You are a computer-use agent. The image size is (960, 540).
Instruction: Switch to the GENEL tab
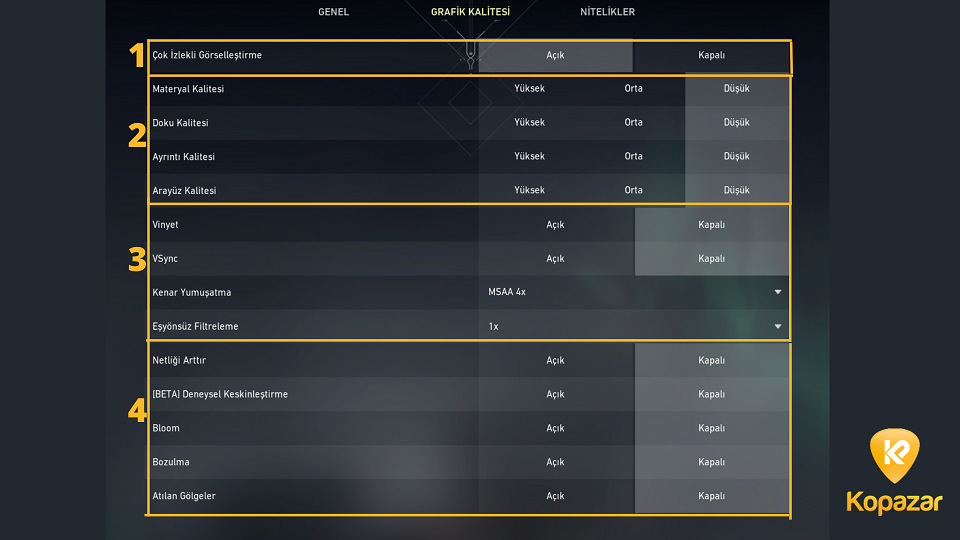click(334, 12)
